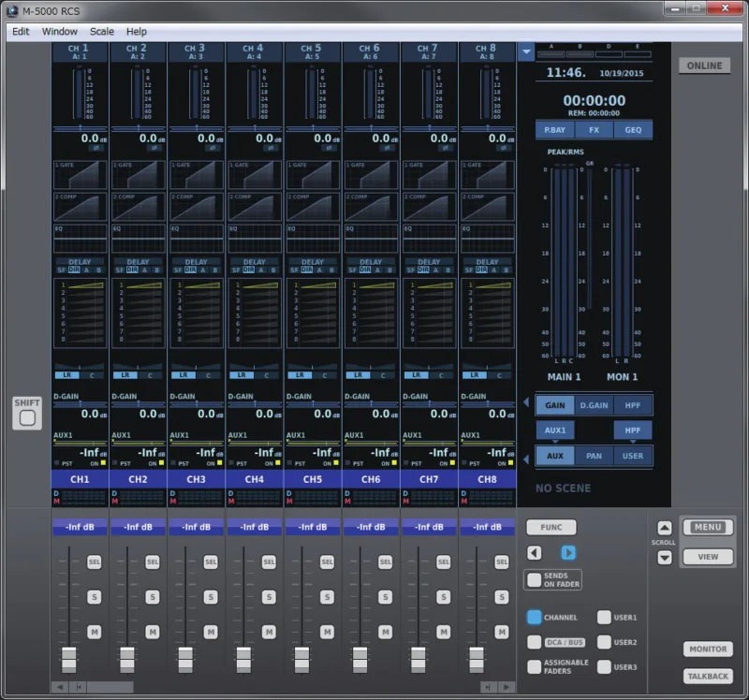The width and height of the screenshot is (749, 700).
Task: Expand the dropdown arrow beside CH 8 header
Action: tap(526, 51)
